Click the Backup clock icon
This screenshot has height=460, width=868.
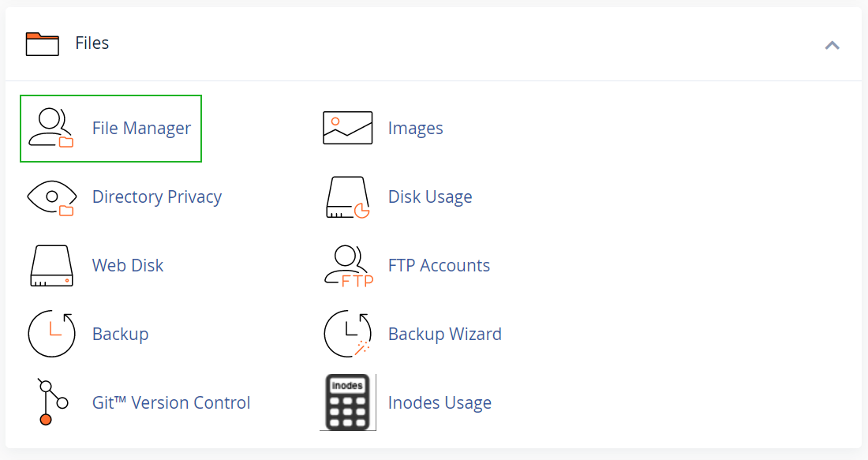51,334
